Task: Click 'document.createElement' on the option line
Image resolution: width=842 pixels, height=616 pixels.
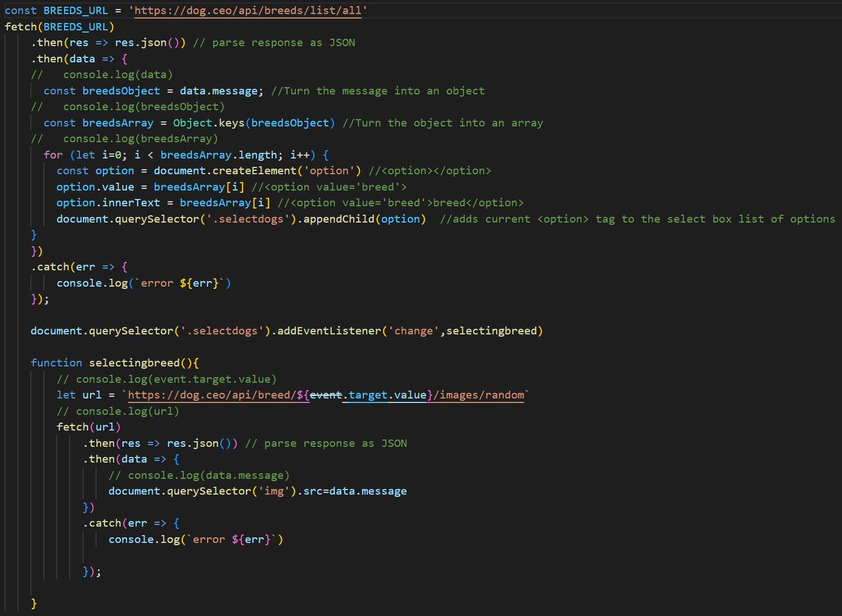Action: click(x=225, y=171)
